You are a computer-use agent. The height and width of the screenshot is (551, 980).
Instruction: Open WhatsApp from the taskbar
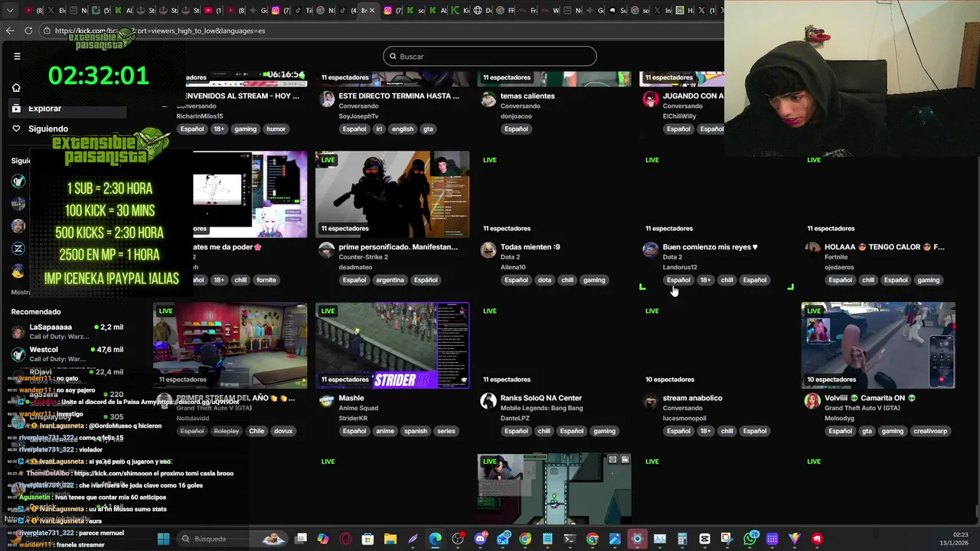750,539
